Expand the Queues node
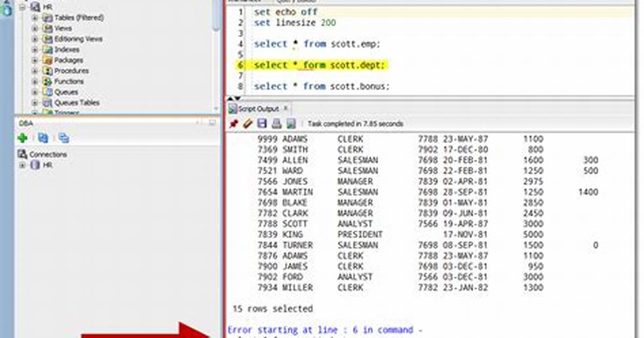Viewport: 644px width, 338px height. coord(35,92)
